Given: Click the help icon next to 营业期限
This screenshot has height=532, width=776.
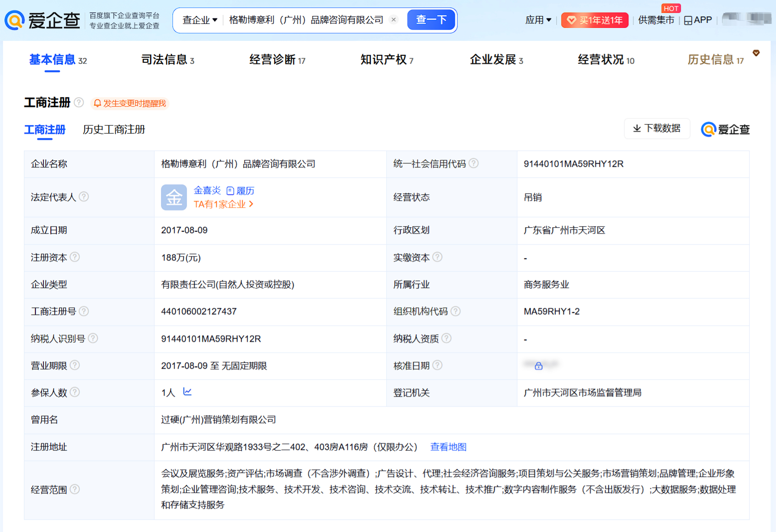Looking at the screenshot, I should (x=75, y=365).
